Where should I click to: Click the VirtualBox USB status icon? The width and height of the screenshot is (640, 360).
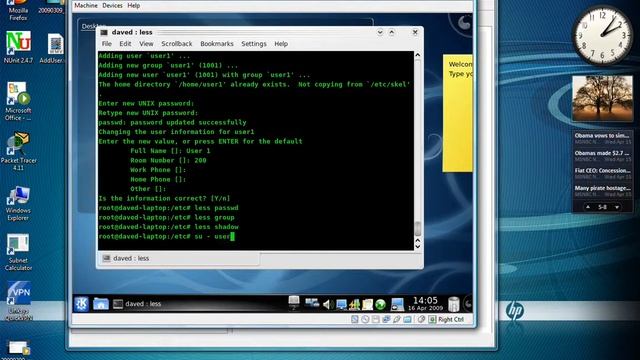tap(396, 319)
